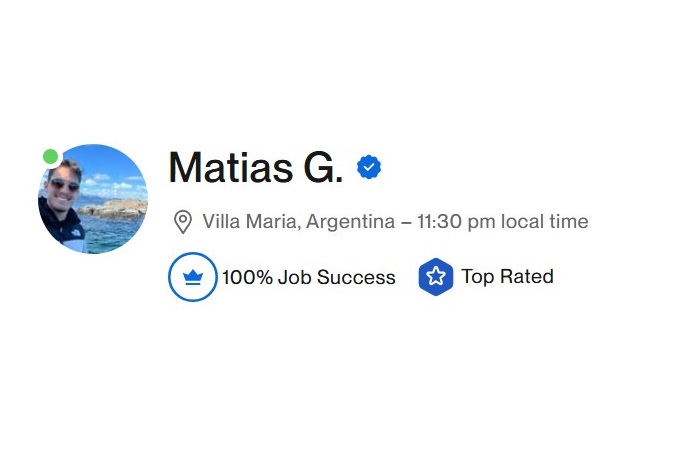Click the "100% Job Success" label
Viewport: 689px width, 450px height.
(x=308, y=278)
